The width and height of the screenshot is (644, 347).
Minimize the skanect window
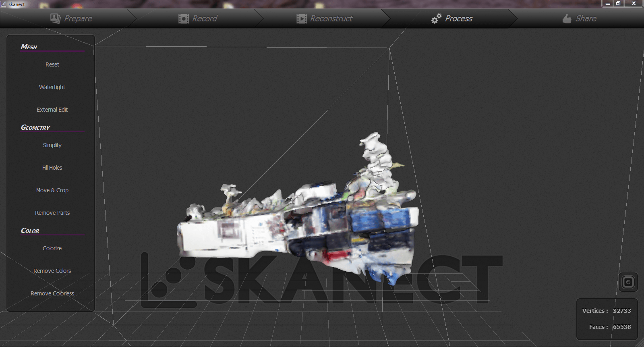[x=608, y=4]
